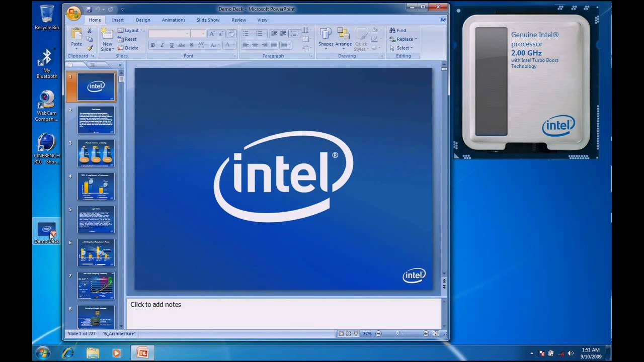Open the Insert ribbon tab
644x362 pixels.
pyautogui.click(x=118, y=20)
